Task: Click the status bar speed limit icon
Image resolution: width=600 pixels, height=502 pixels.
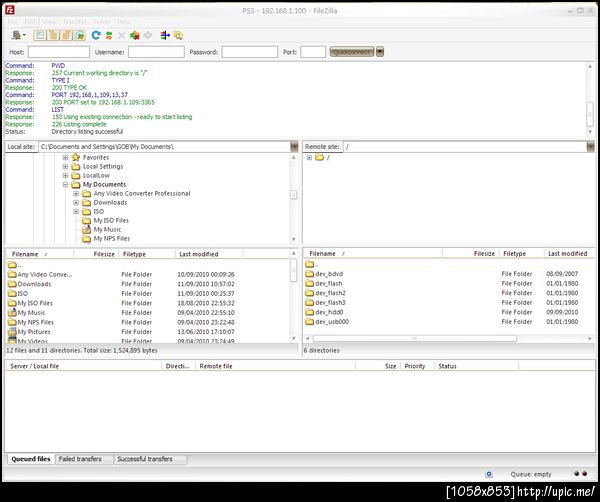Action: tap(489, 474)
